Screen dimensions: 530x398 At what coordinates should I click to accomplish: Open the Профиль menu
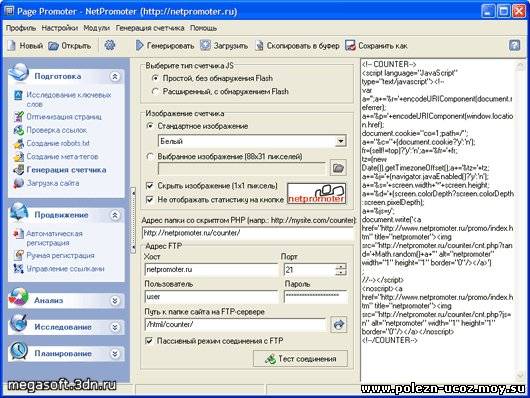21,28
